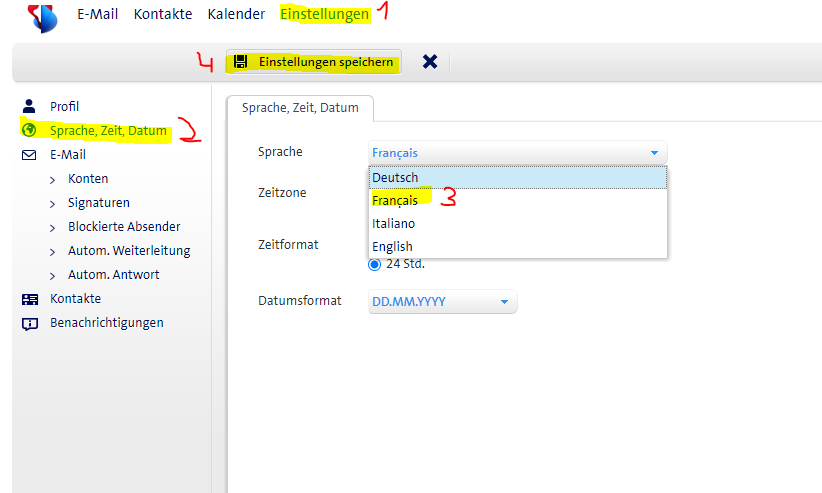Click the envelope icon beside E-Mail
The image size is (822, 493).
click(29, 155)
